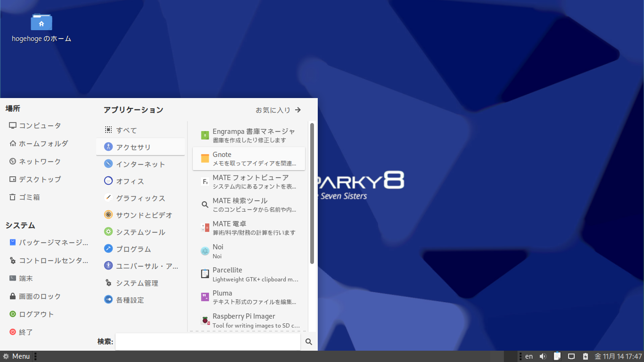Select the プログラム category

click(140, 249)
